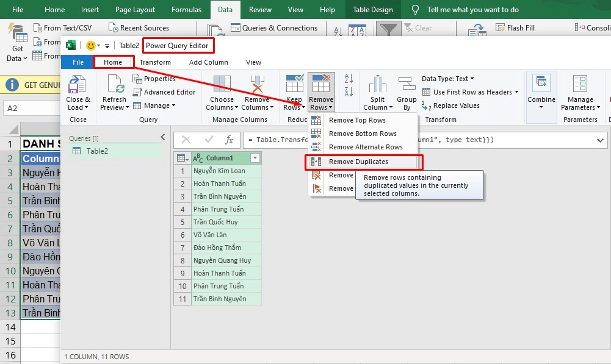Collapse the Queries pane
Image resolution: width=611 pixels, height=364 pixels.
(x=162, y=137)
